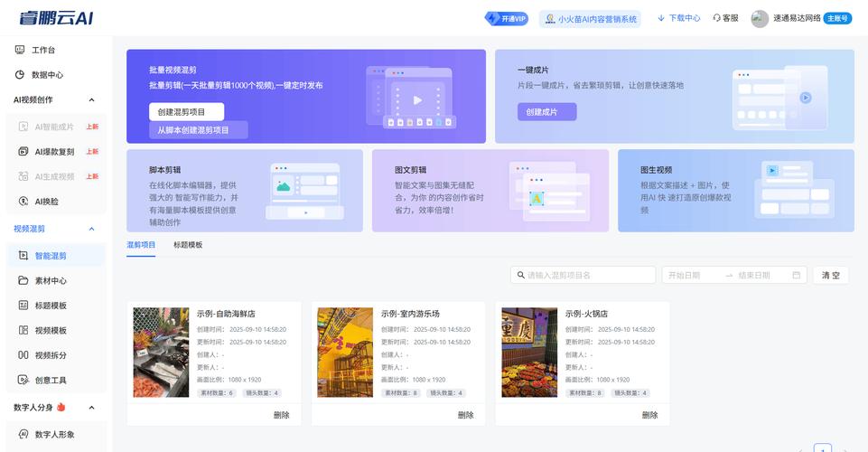This screenshot has height=452, width=868.
Task: Open the 示例-火锅店 thumbnail
Action: click(530, 353)
